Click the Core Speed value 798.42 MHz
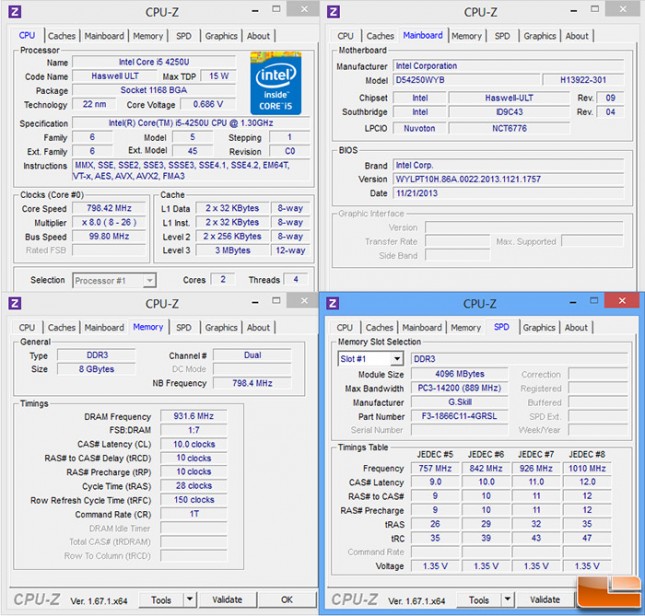 pos(109,208)
